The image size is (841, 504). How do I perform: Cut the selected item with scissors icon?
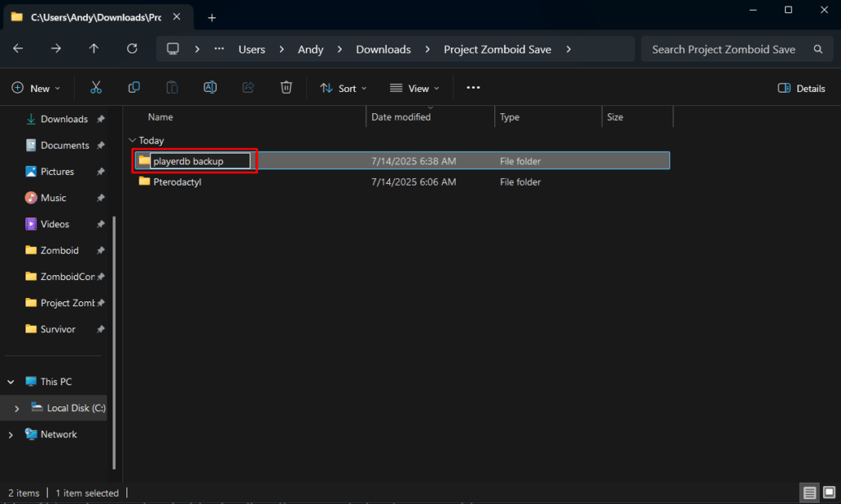(96, 87)
